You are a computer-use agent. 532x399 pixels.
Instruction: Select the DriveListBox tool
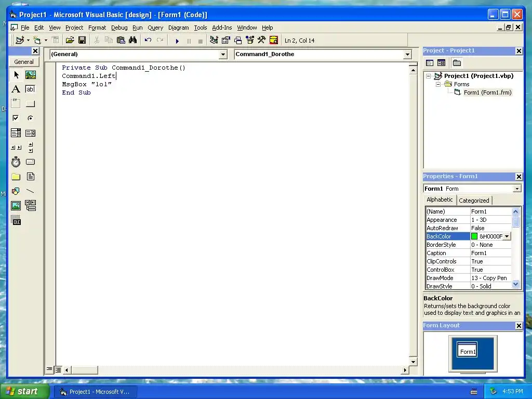[x=31, y=162]
